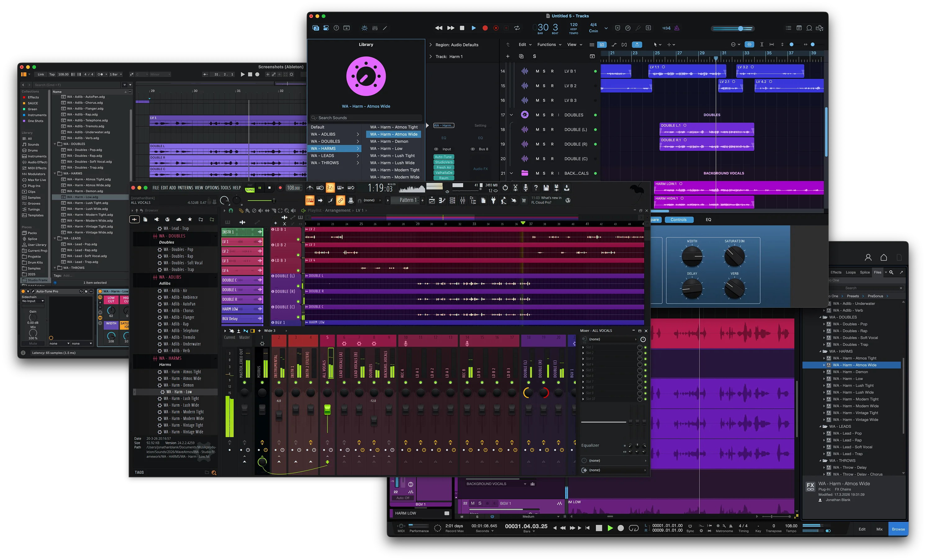The width and height of the screenshot is (926, 560).
Task: Expand the Region: Audio Defaults inspector
Action: pos(431,45)
